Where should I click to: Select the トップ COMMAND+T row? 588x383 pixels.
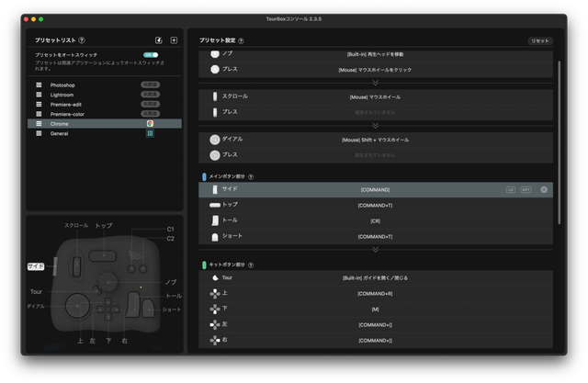pos(376,206)
